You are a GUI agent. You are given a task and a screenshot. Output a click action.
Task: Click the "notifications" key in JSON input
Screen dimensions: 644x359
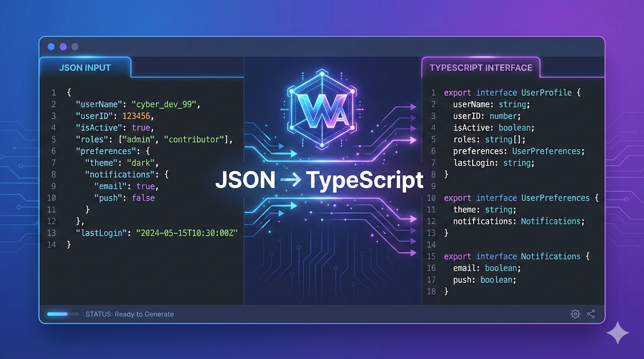122,174
